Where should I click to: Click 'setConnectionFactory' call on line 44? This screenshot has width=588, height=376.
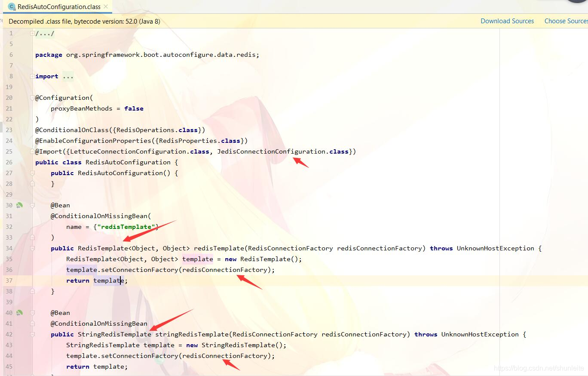(140, 356)
